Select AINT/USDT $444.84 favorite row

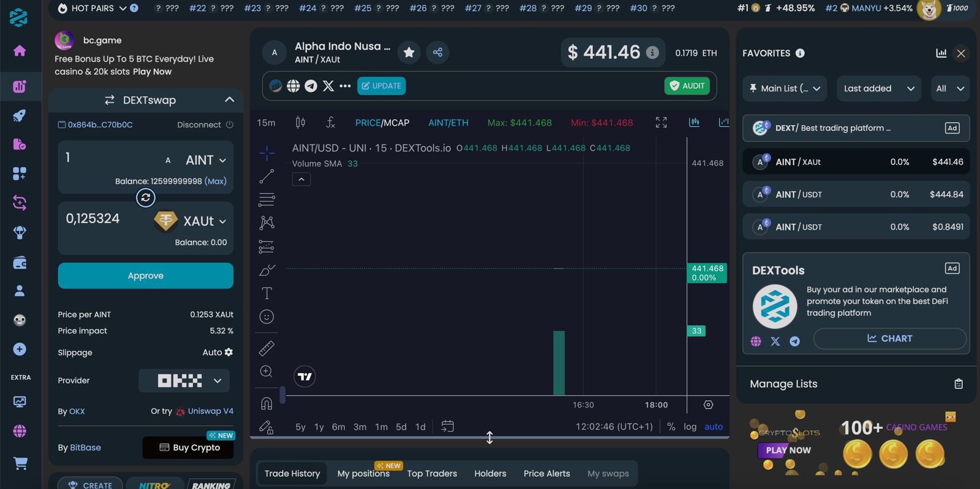856,194
